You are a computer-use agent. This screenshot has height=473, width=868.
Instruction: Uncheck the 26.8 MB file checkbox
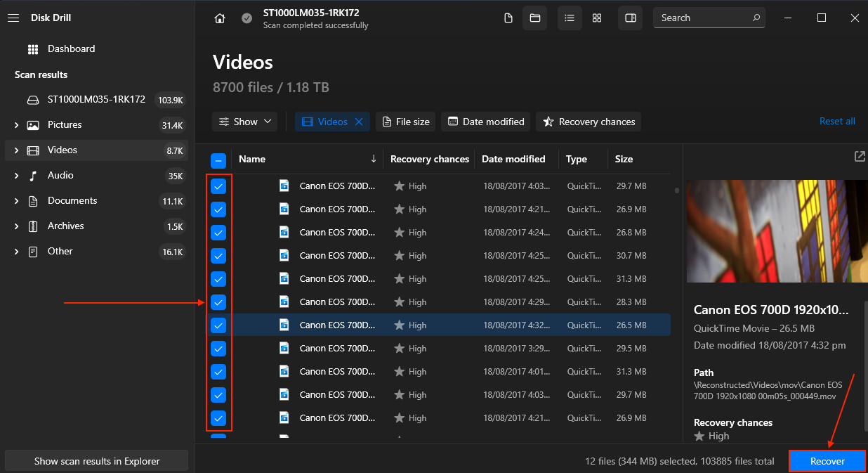click(x=218, y=233)
